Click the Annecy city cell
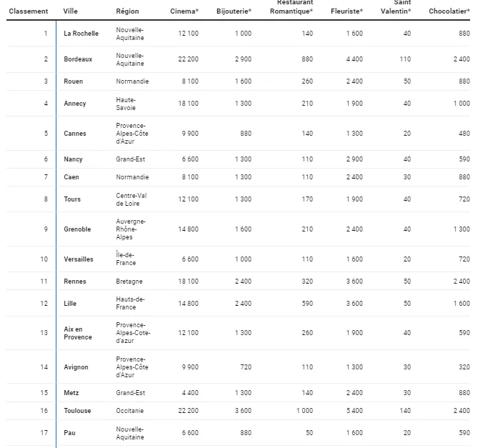This screenshot has width=478, height=448. tap(74, 104)
